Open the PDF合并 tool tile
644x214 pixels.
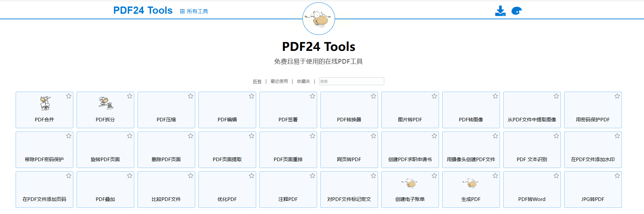[x=44, y=110]
